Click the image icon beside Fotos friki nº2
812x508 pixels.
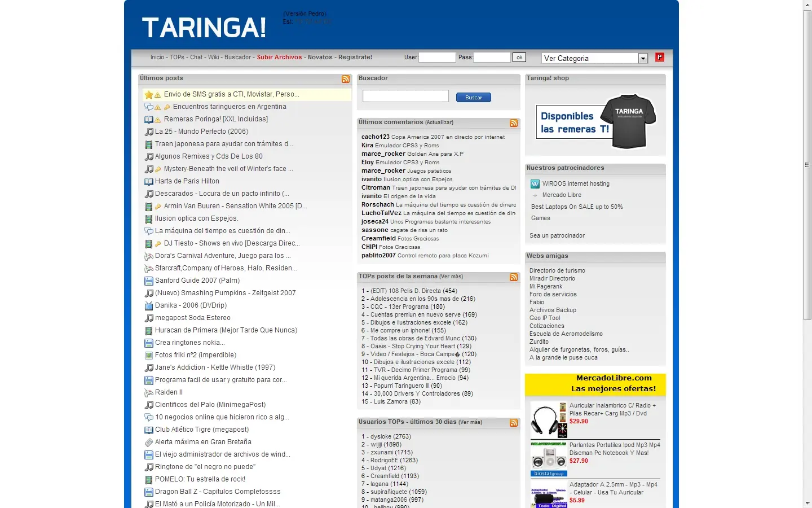point(149,356)
